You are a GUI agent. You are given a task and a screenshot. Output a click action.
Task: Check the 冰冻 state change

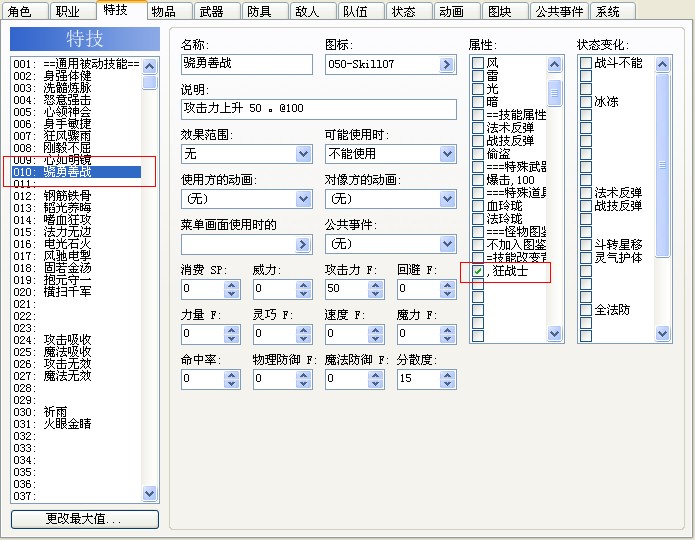pos(586,102)
